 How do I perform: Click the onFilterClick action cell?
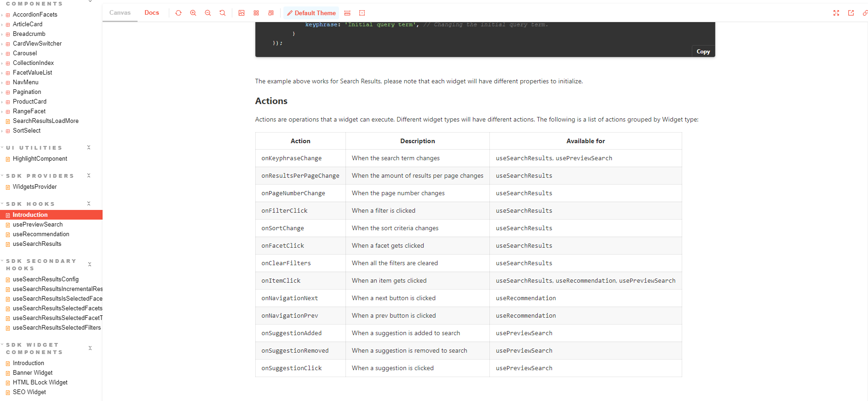click(300, 211)
